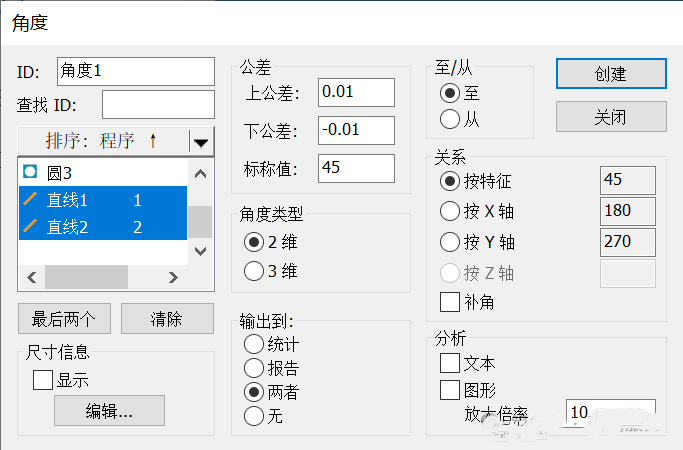Set output to 报告 only
The image size is (683, 450).
point(255,368)
